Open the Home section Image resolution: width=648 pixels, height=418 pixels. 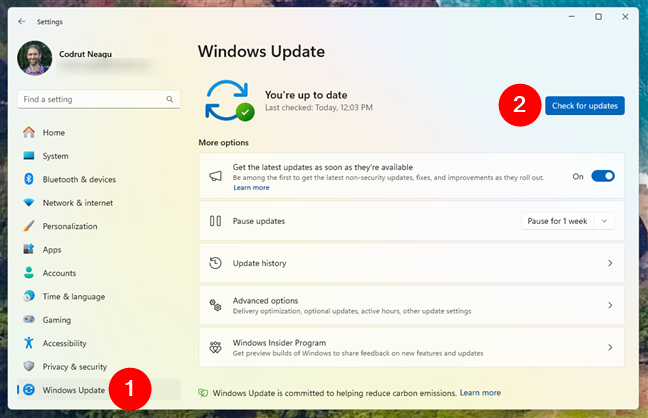pyautogui.click(x=99, y=133)
